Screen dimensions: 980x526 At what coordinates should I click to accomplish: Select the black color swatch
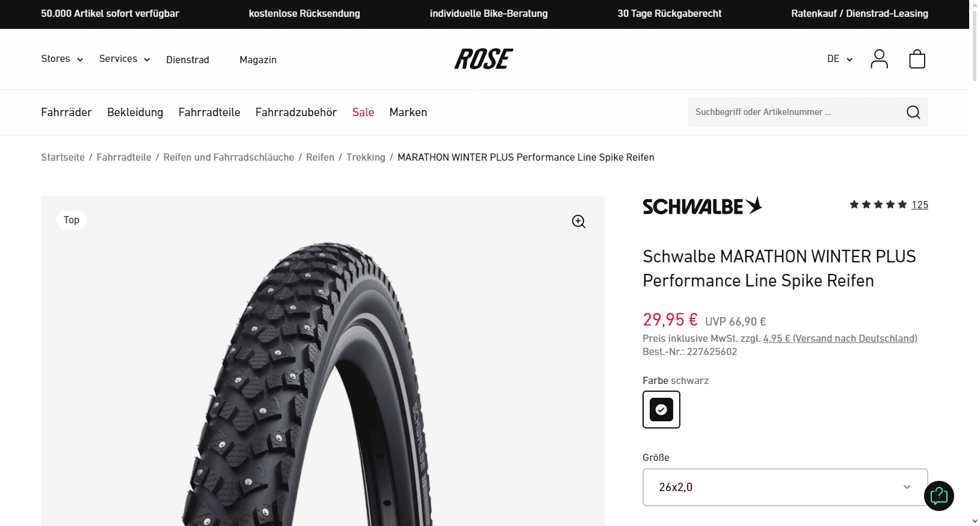tap(661, 410)
